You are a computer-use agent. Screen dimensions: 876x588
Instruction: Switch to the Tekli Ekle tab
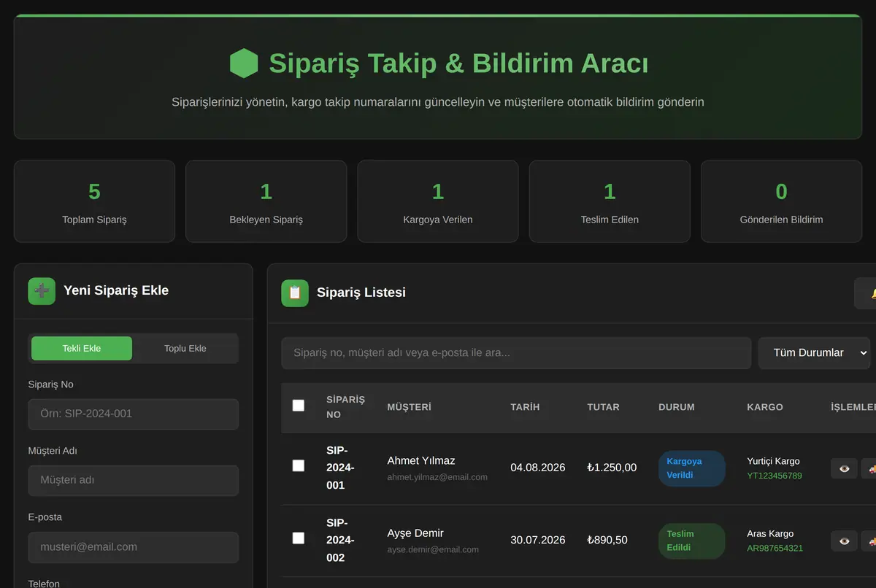click(x=82, y=349)
